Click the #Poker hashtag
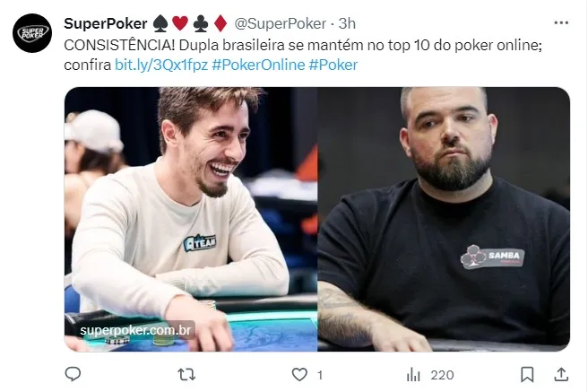Image resolution: width=588 pixels, height=392 pixels. coord(333,65)
